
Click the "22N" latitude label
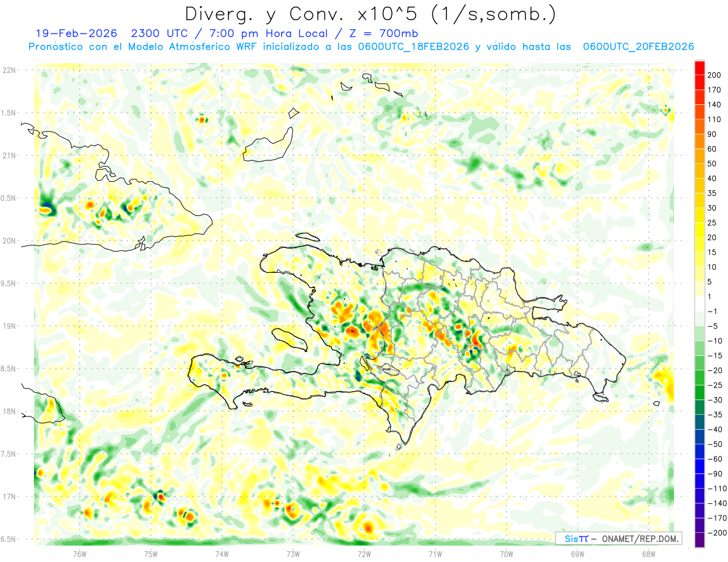tap(9, 70)
